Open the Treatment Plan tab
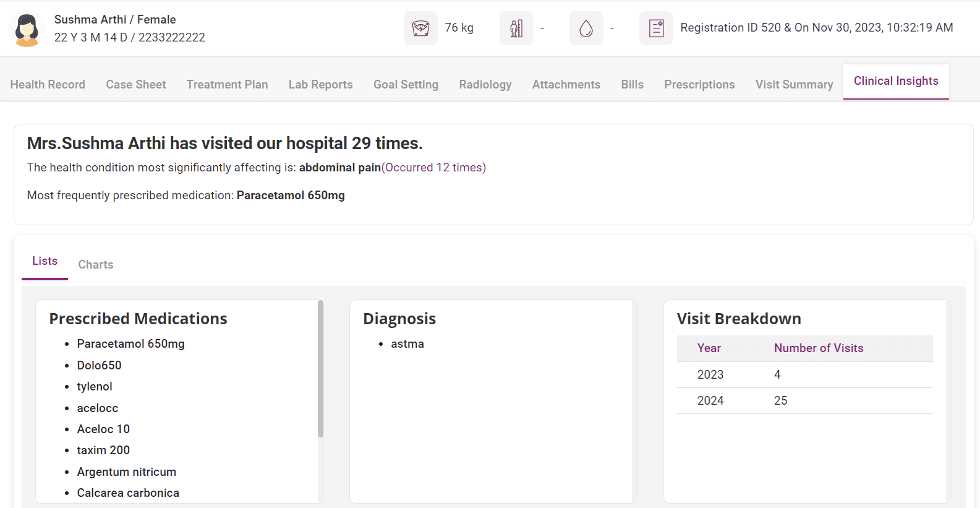The width and height of the screenshot is (980, 508). pyautogui.click(x=227, y=85)
